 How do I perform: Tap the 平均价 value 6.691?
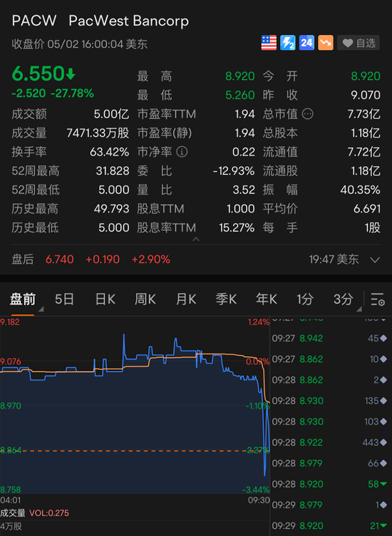pyautogui.click(x=367, y=209)
